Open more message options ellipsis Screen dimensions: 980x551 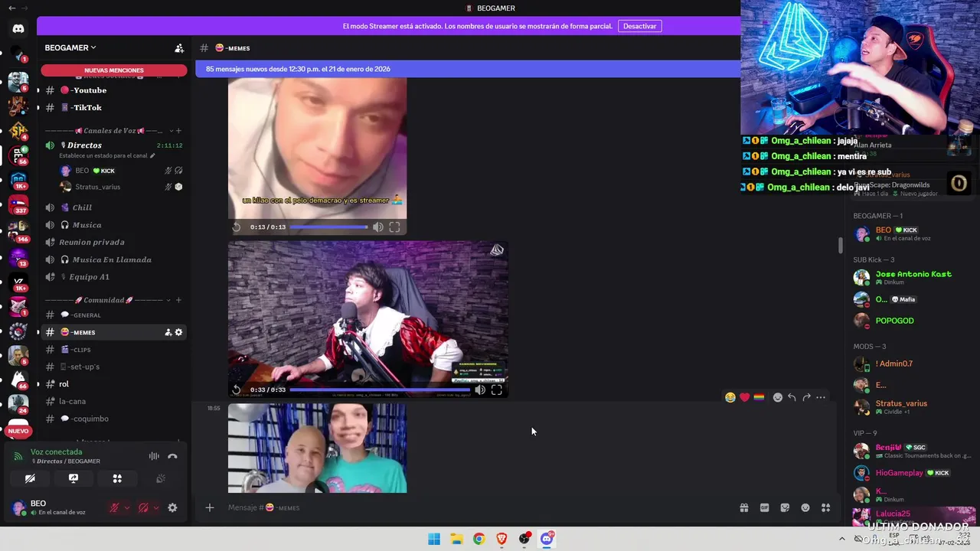[821, 397]
